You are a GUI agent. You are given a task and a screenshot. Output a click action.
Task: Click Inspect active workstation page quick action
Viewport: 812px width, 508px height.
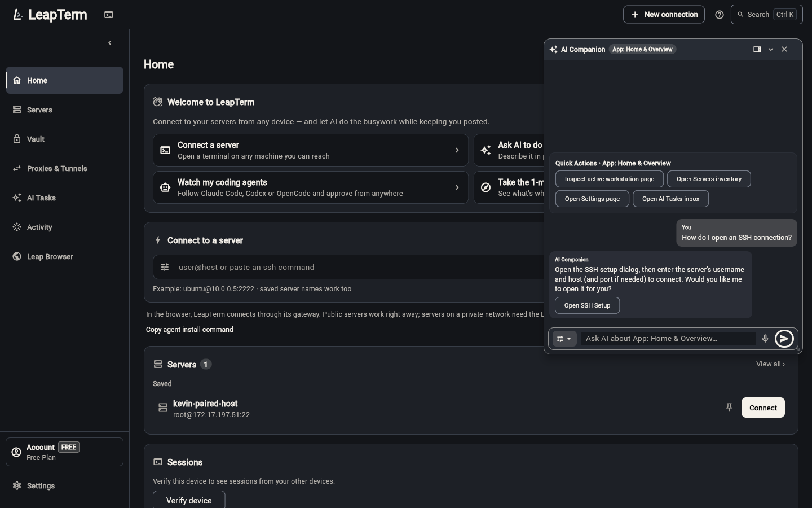click(x=610, y=179)
